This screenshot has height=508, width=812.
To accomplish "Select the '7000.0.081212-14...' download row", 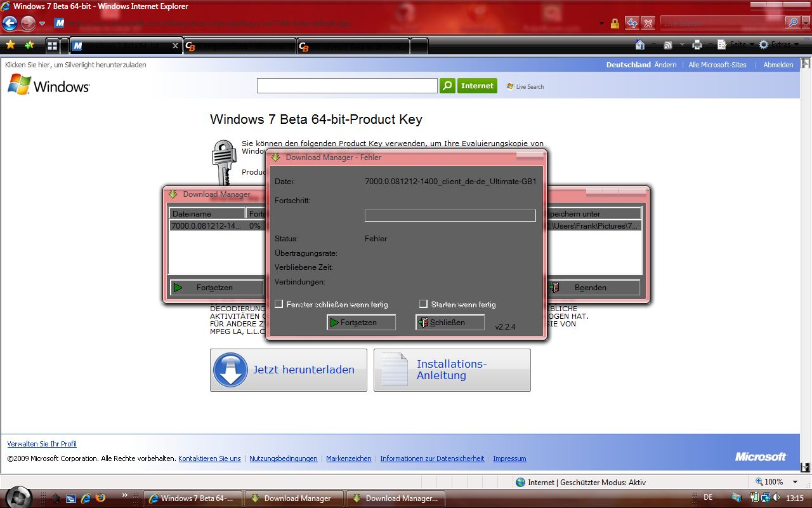I will [216, 225].
